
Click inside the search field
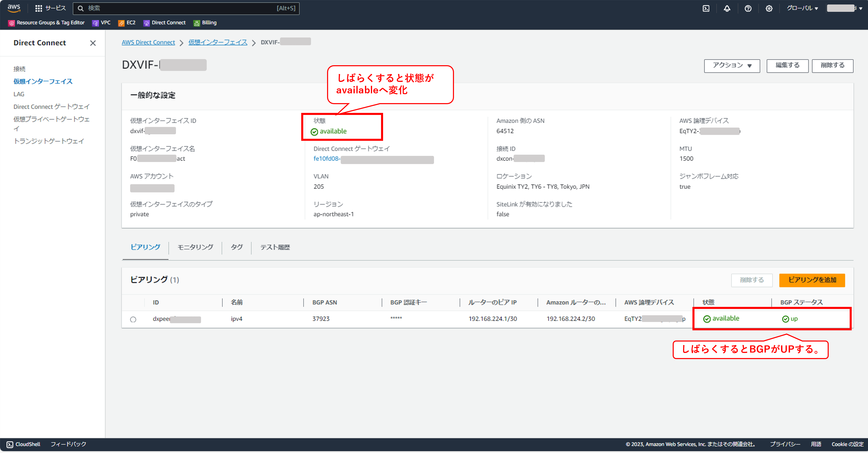click(185, 8)
